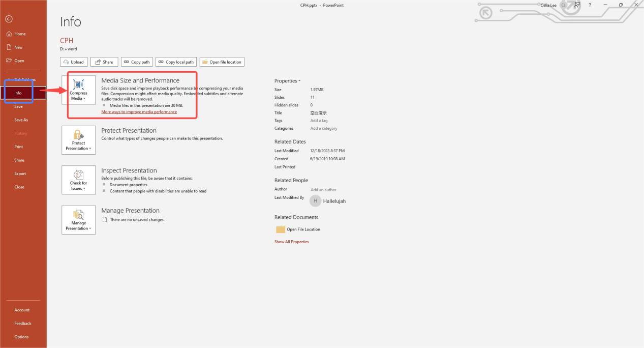Click the 'Add an author' field

coord(323,190)
